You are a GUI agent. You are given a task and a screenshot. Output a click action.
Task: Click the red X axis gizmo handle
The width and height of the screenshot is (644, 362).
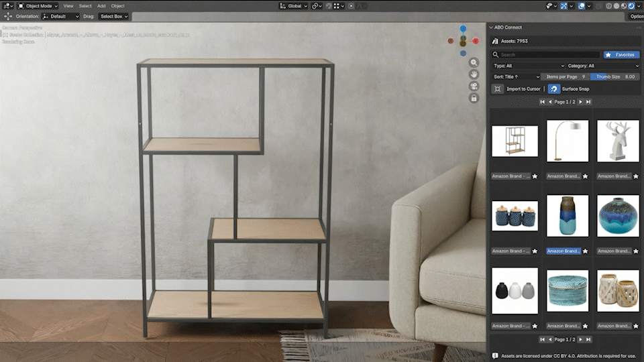point(476,41)
